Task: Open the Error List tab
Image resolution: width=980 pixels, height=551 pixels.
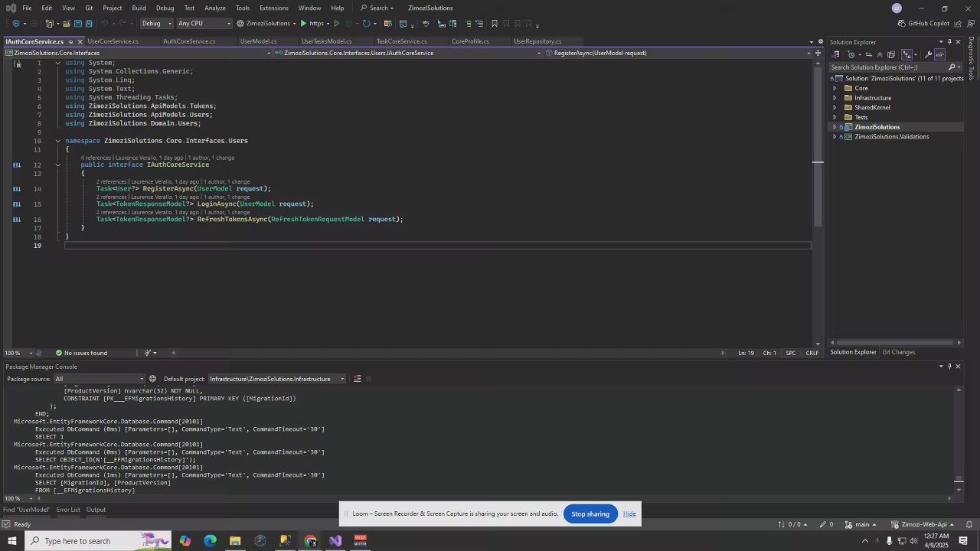Action: (67, 510)
